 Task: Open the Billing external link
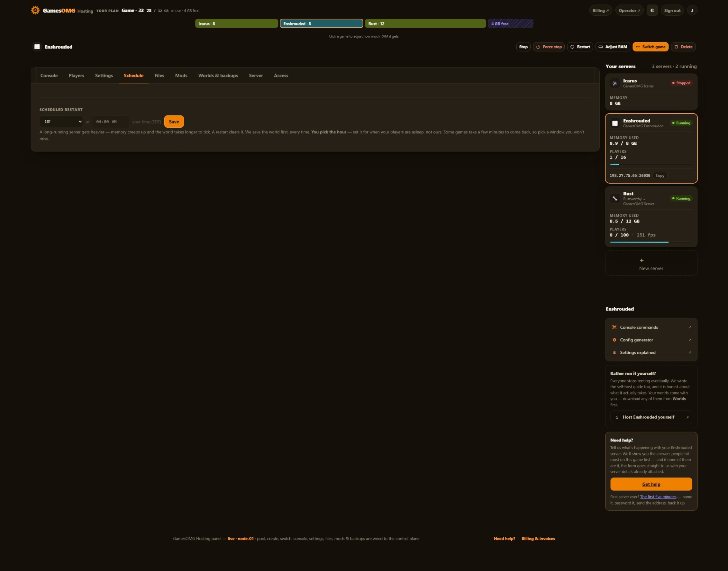601,10
